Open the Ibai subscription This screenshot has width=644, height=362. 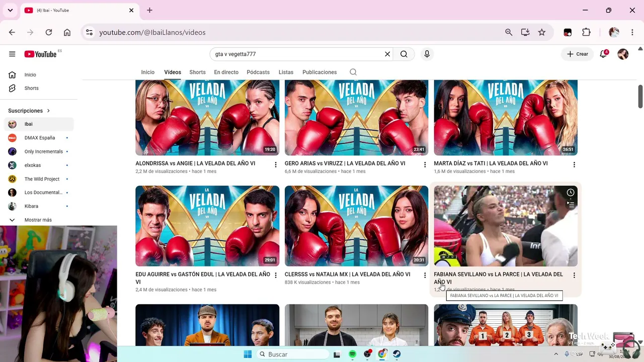coord(39,124)
